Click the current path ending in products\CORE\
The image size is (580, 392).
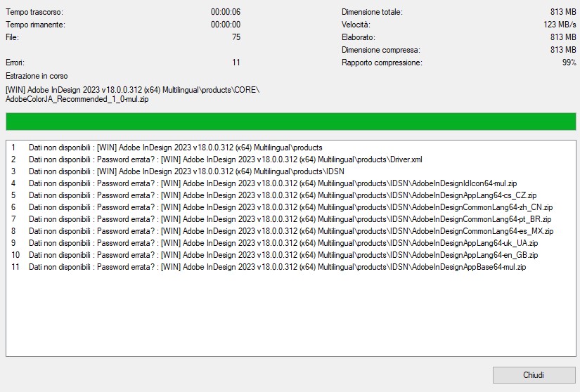pos(133,90)
